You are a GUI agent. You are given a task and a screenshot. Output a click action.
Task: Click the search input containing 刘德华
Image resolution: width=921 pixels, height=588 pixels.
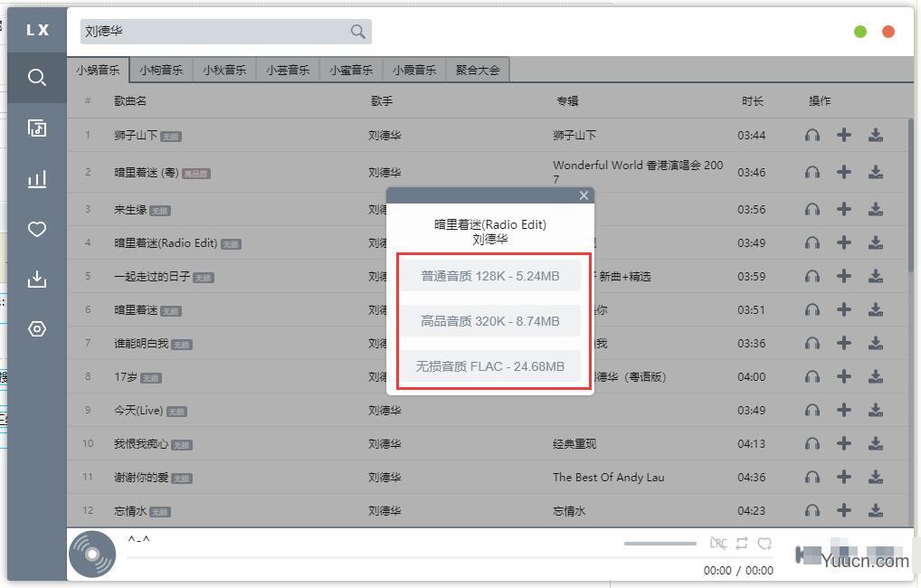pyautogui.click(x=213, y=32)
